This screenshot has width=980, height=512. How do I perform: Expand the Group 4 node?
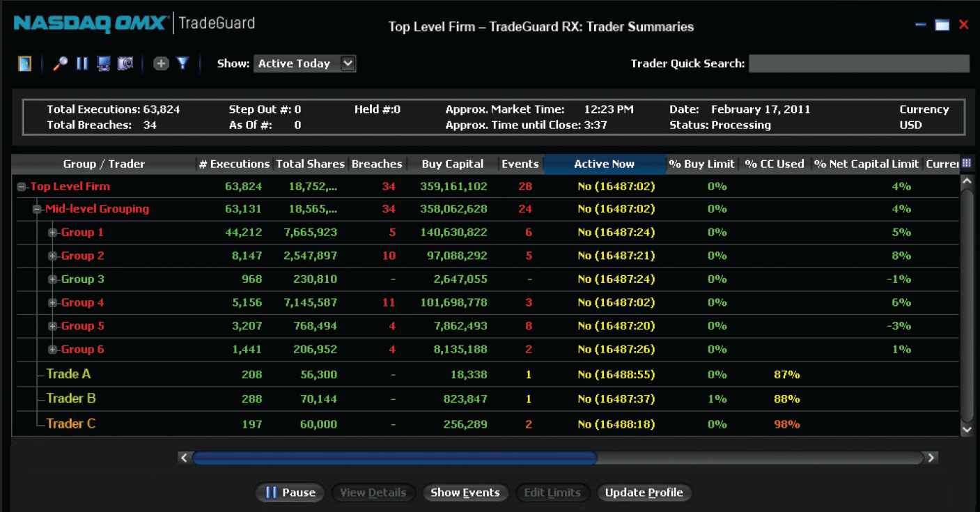(x=52, y=303)
